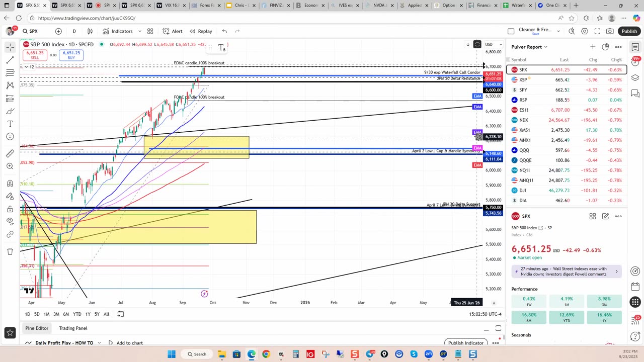Switch to the Pine Editor tab
644x362 pixels.
37,328
